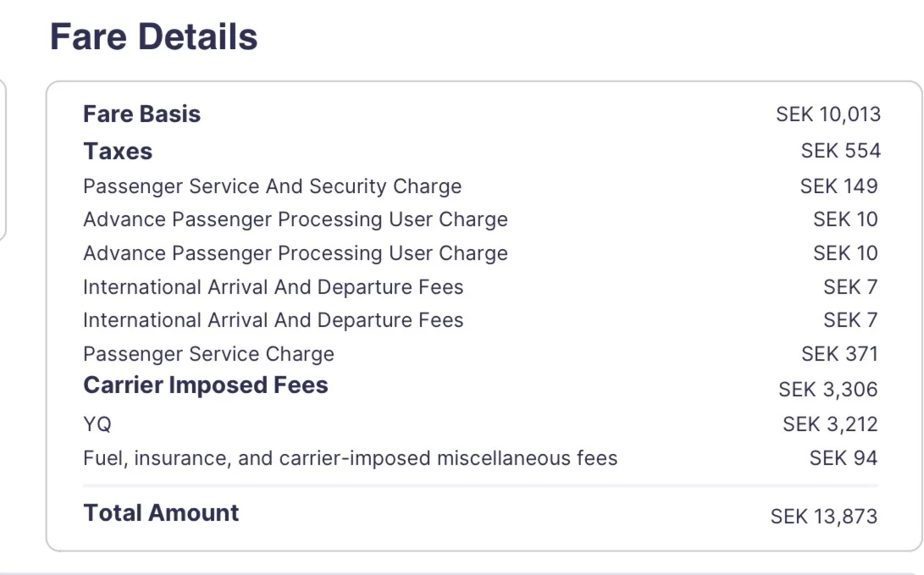Click the SEK 13,873 total value
Viewport: 924px width, 575px height.
click(x=823, y=516)
